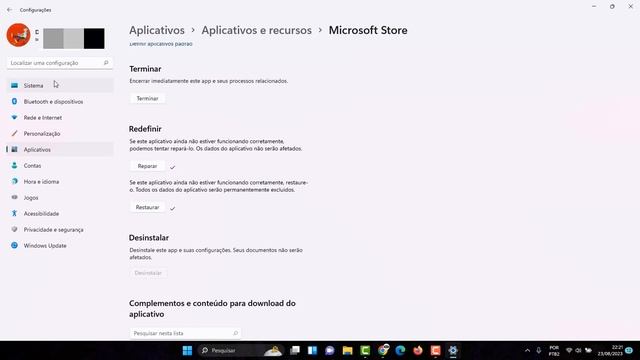Viewport: 640px width, 360px height.
Task: Open Task View from the taskbar
Action: coord(295,351)
